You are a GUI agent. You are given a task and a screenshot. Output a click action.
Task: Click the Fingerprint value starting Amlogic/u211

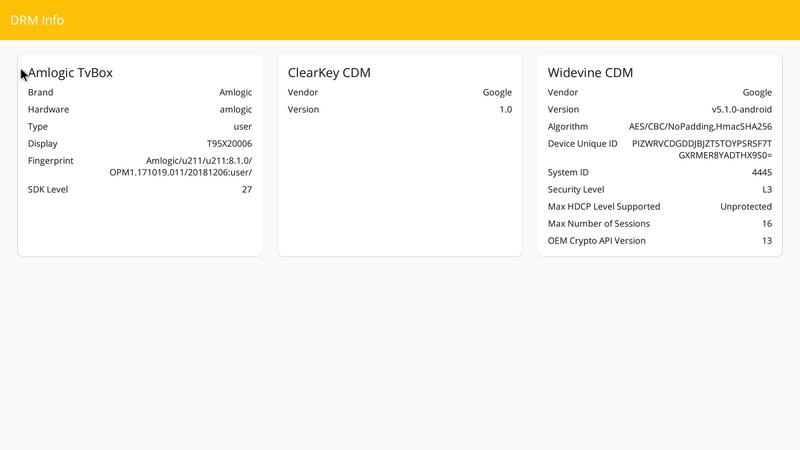tap(181, 166)
